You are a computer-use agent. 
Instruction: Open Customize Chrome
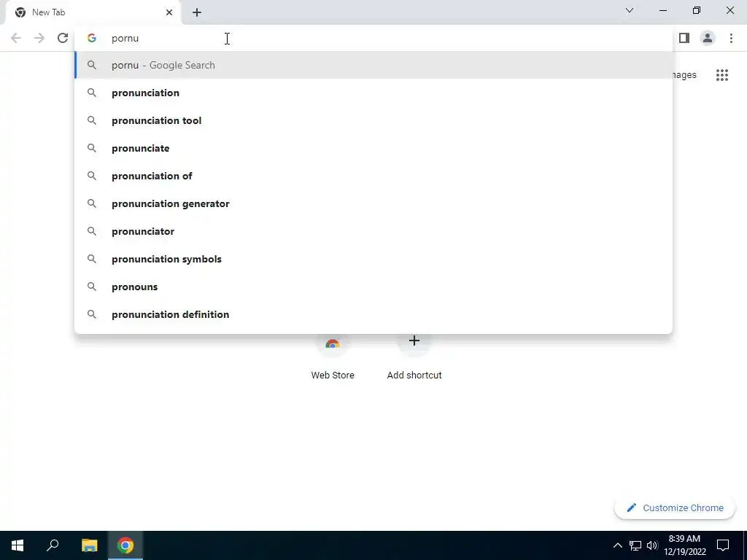tap(675, 507)
